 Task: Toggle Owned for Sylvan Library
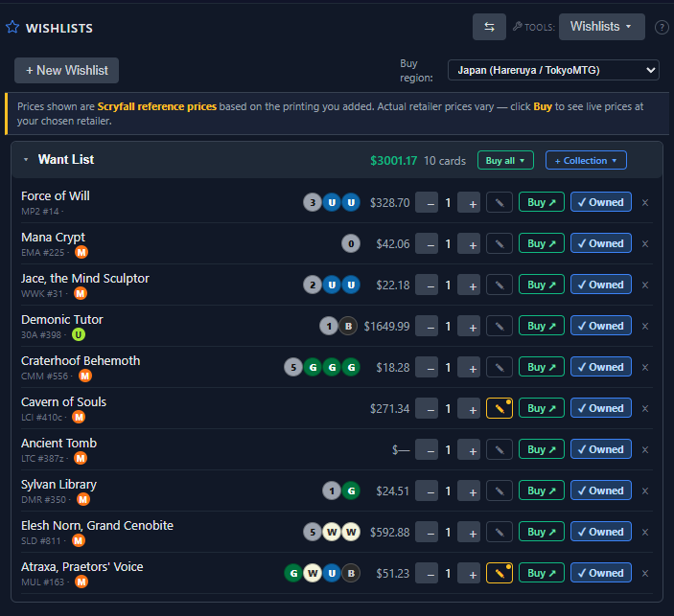point(601,491)
